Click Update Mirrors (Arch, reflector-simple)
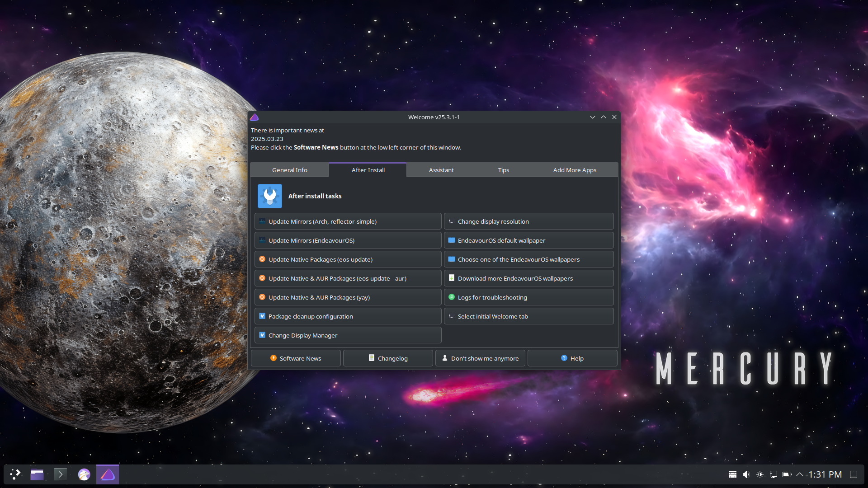The width and height of the screenshot is (868, 488). click(x=348, y=221)
